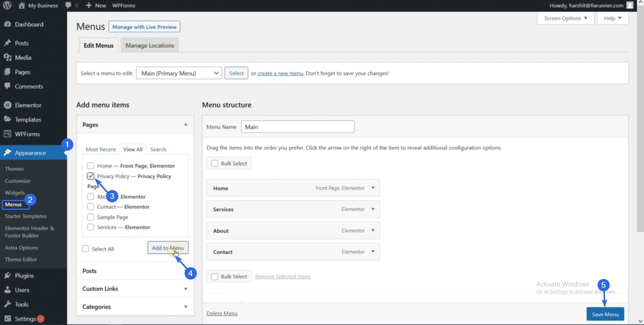Focus the Menu Name input field

pyautogui.click(x=298, y=127)
